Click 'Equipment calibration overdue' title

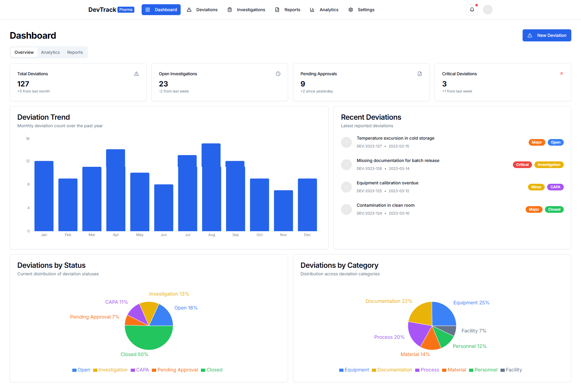(x=387, y=183)
